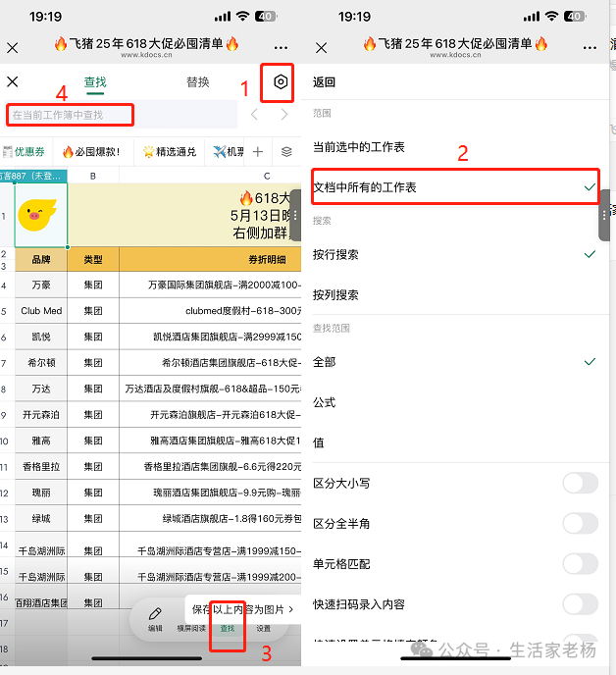Toggle the 单元格匹配 switch
Screen dimensions: 616x675
coord(581,564)
